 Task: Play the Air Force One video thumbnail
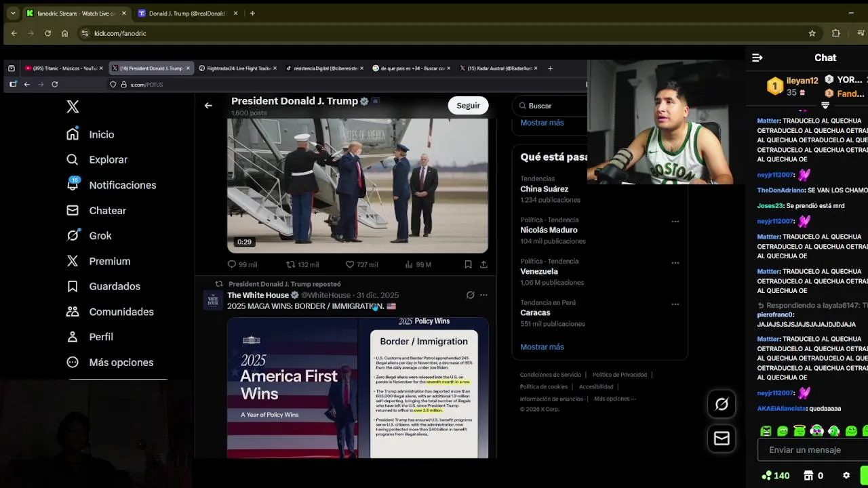pyautogui.click(x=357, y=186)
